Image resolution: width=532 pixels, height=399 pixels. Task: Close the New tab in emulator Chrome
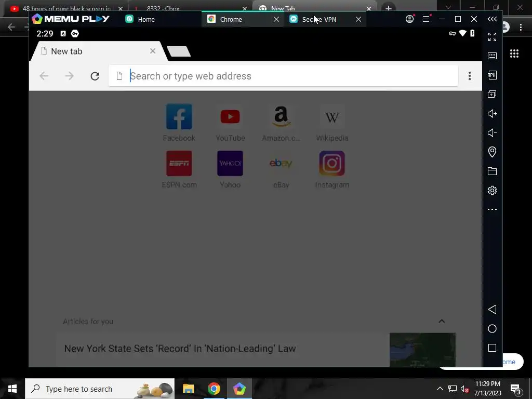pos(153,51)
